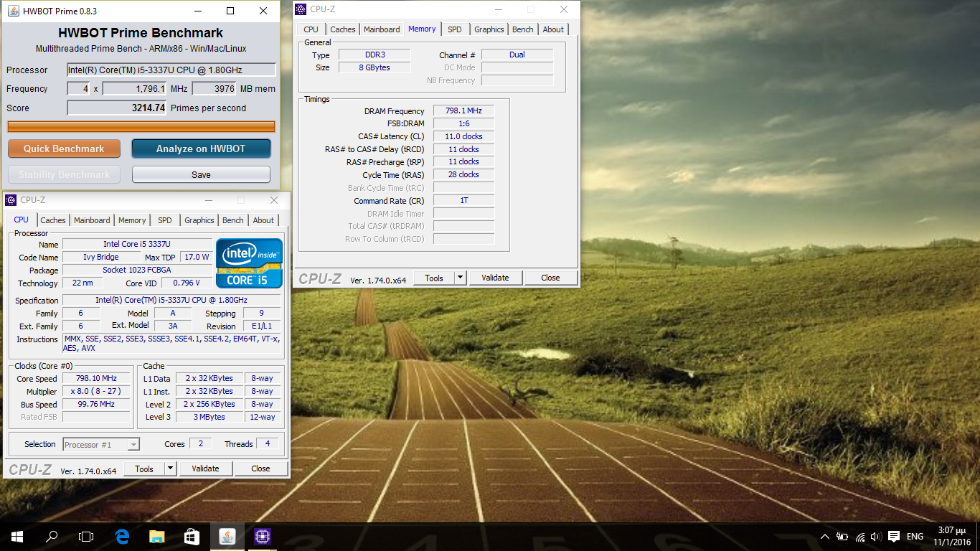
Task: Select Caches tab in Memory window
Action: click(343, 29)
